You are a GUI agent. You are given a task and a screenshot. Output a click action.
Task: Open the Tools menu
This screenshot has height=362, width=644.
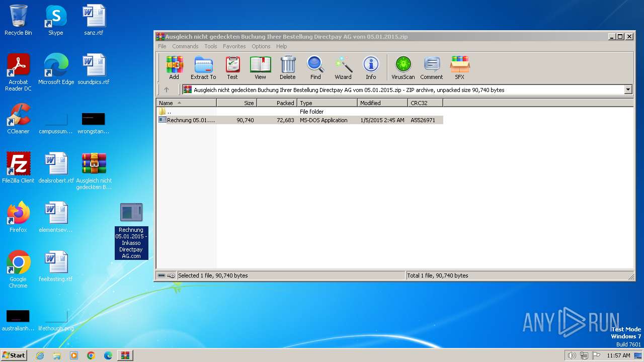tap(211, 46)
